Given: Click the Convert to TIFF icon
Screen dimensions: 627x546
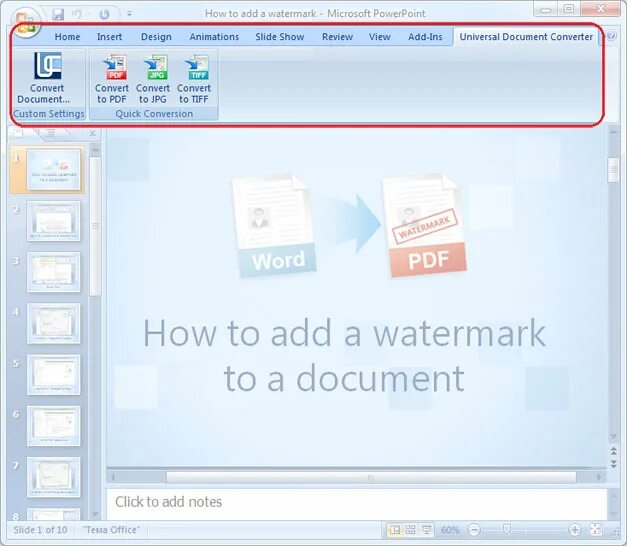Looking at the screenshot, I should click(x=196, y=67).
